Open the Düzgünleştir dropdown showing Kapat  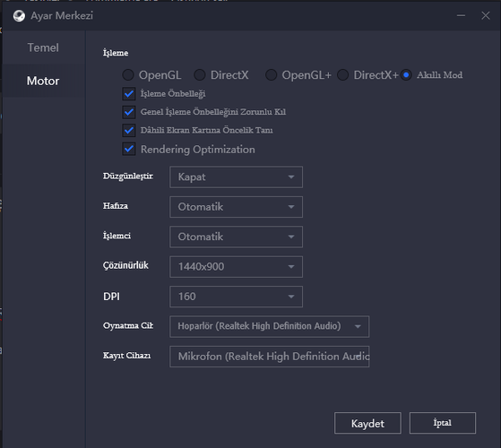(x=236, y=177)
